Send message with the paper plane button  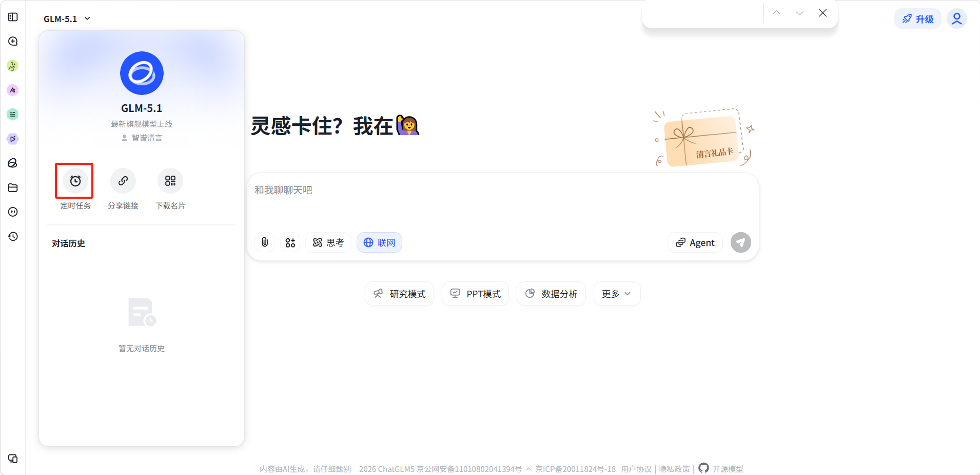click(x=741, y=242)
